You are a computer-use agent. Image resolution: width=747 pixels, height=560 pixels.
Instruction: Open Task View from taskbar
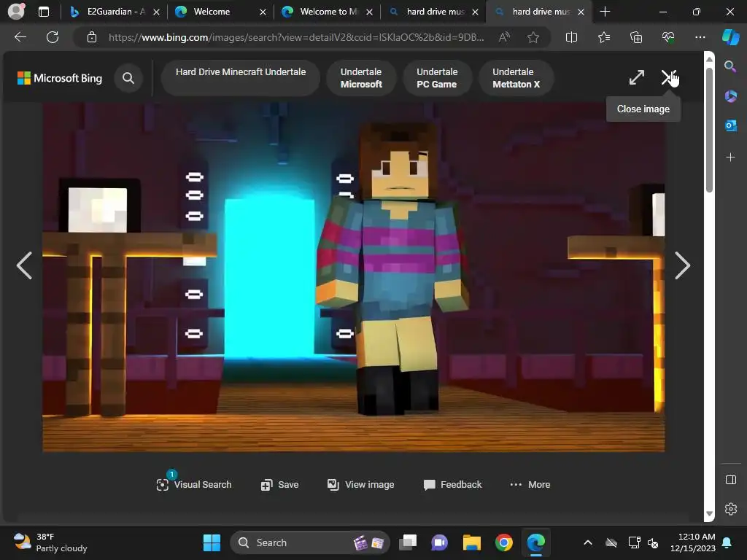pyautogui.click(x=407, y=542)
